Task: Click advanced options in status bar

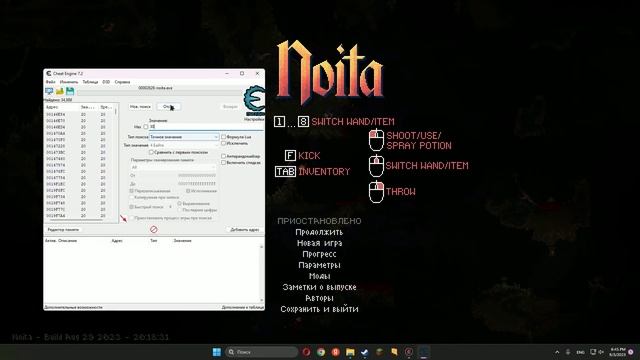Action: [x=73, y=307]
